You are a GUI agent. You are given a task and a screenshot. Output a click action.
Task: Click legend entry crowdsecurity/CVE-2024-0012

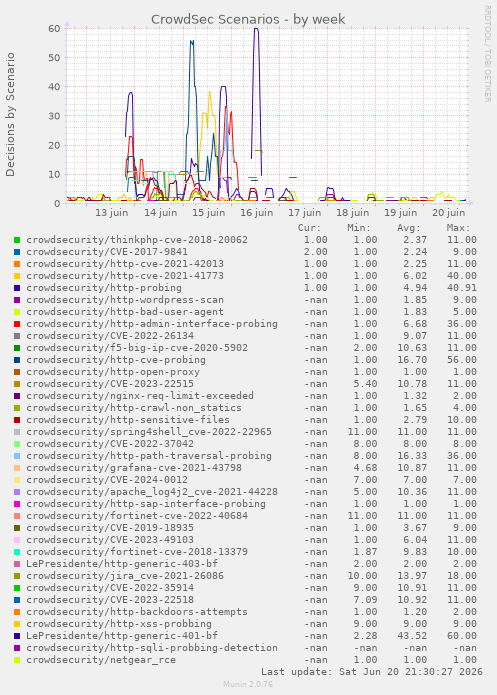(107, 480)
